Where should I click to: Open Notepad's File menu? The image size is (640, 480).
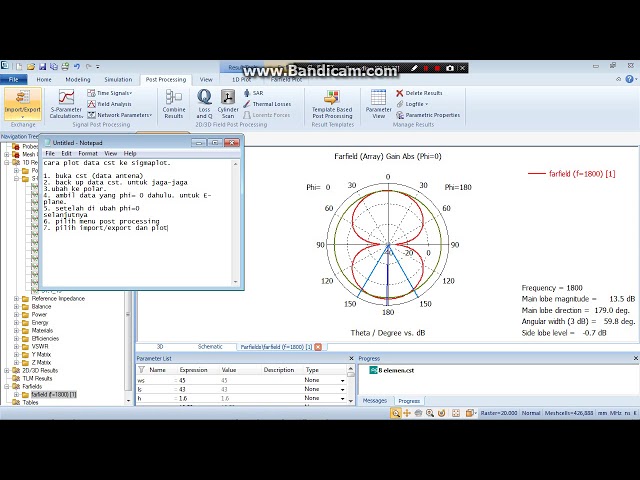pyautogui.click(x=50, y=153)
